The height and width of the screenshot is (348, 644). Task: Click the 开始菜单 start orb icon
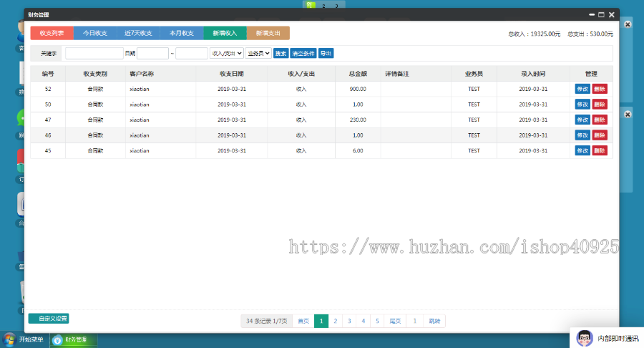point(9,339)
